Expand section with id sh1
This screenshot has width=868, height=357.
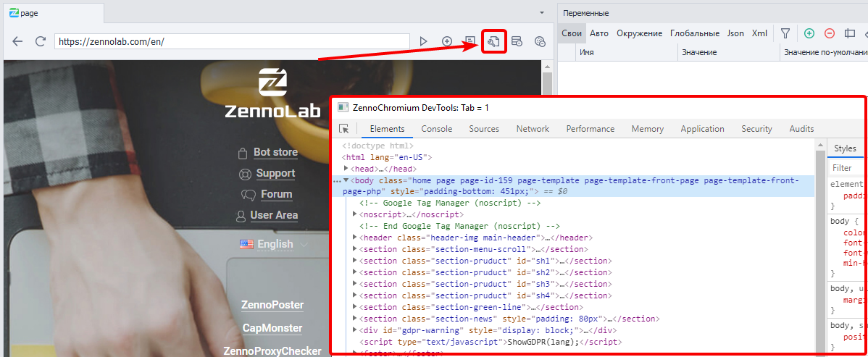coord(356,261)
